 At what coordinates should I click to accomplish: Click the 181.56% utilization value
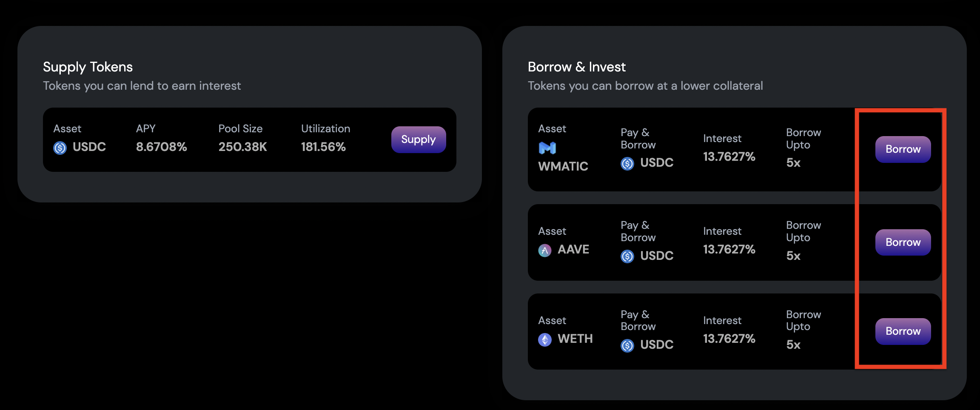[x=323, y=147]
